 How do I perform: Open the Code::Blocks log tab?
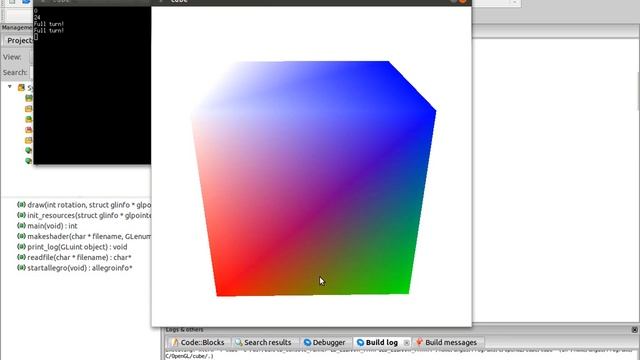tap(198, 342)
